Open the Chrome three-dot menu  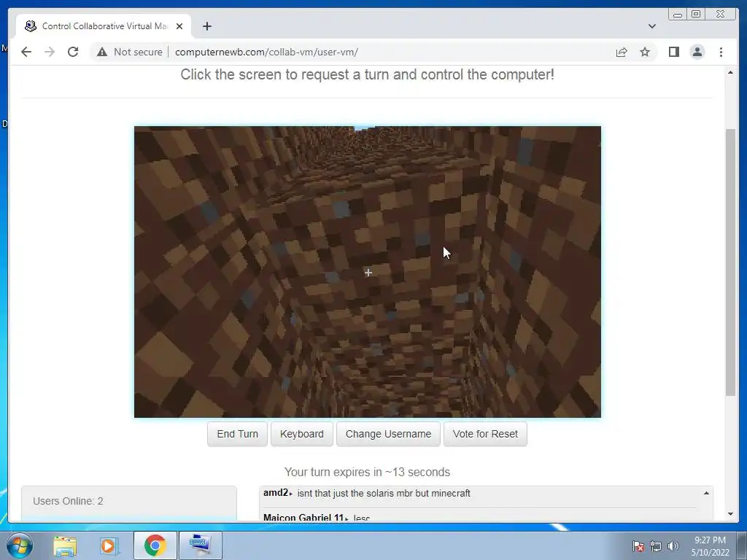click(x=721, y=52)
